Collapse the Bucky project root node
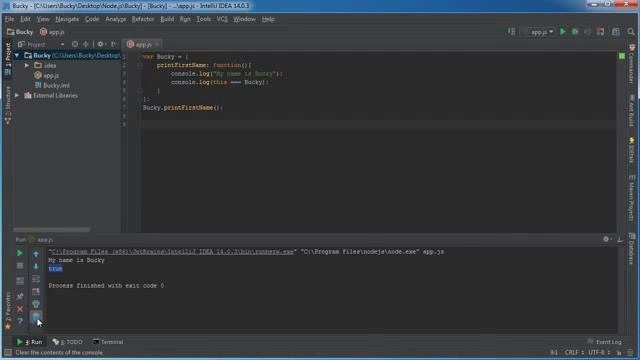The width and height of the screenshot is (640, 360). [17, 55]
